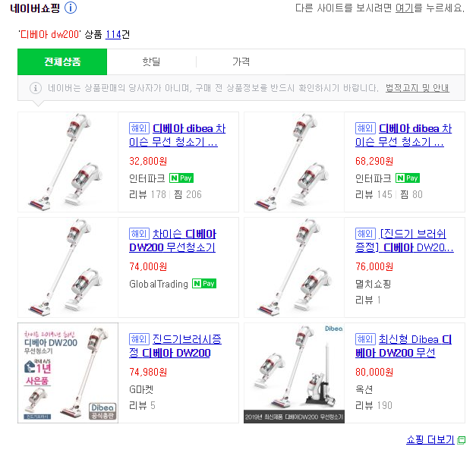Viewport: 476px width, 453px height.
Task: Open 진드기브러시증정 디베아 DW200 product title
Action: point(175,346)
